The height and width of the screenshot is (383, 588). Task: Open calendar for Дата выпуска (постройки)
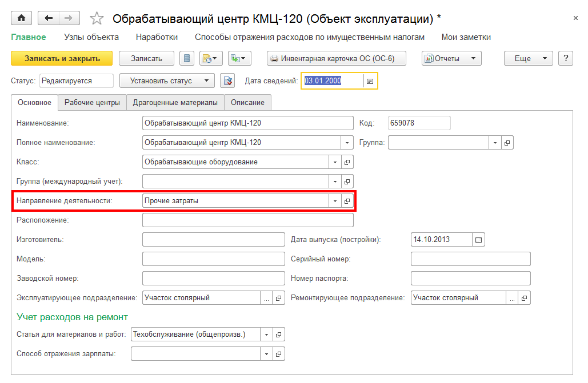[478, 240]
